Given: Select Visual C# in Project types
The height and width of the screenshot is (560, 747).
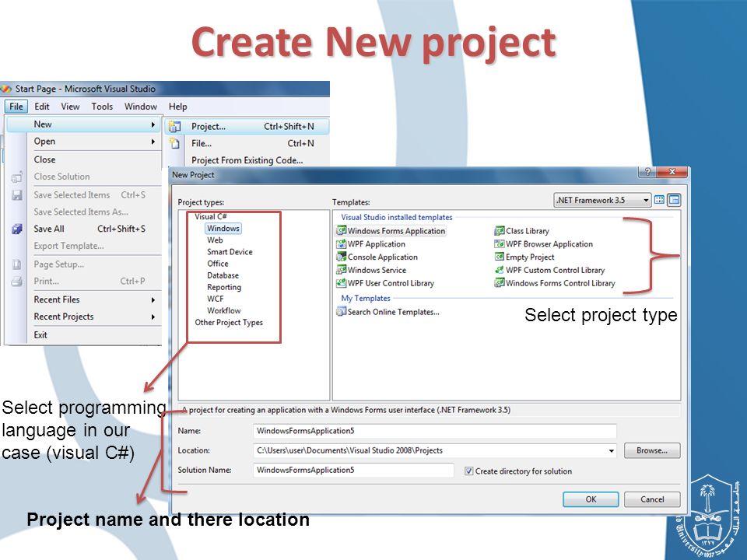Looking at the screenshot, I should [211, 216].
